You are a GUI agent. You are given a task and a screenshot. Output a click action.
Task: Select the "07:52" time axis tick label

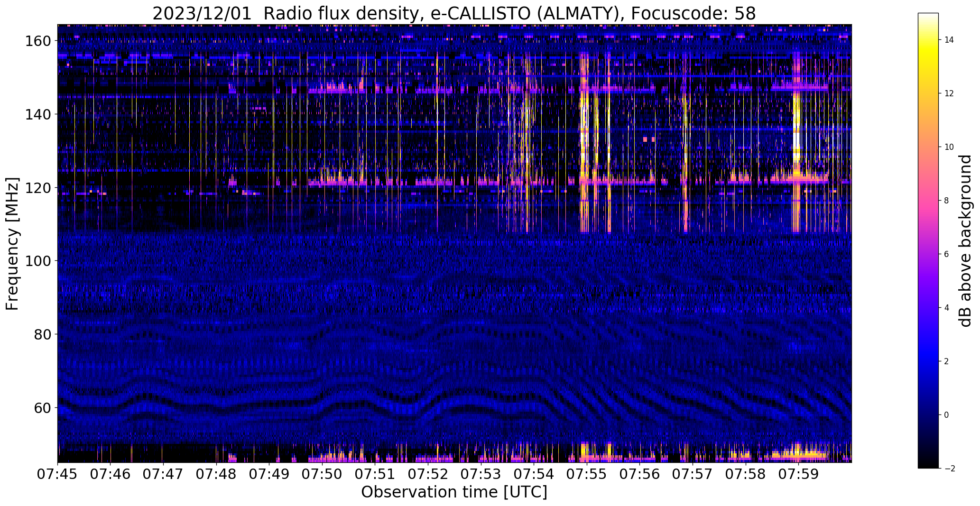coord(428,474)
